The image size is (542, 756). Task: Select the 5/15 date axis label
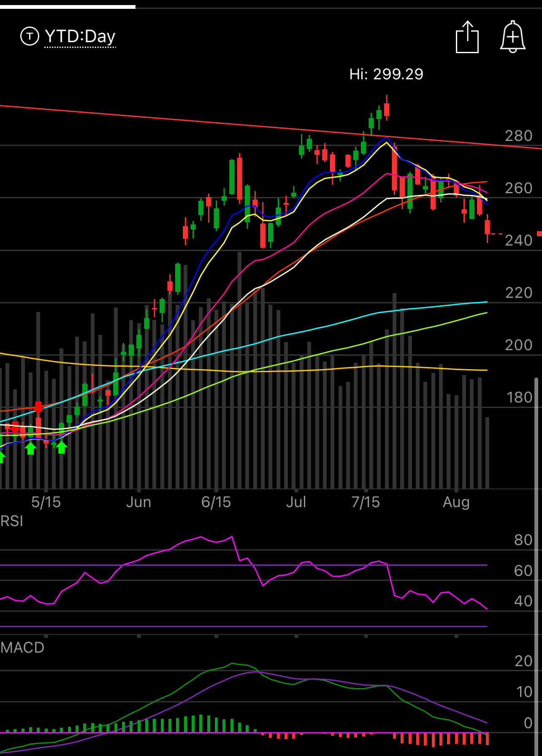46,502
